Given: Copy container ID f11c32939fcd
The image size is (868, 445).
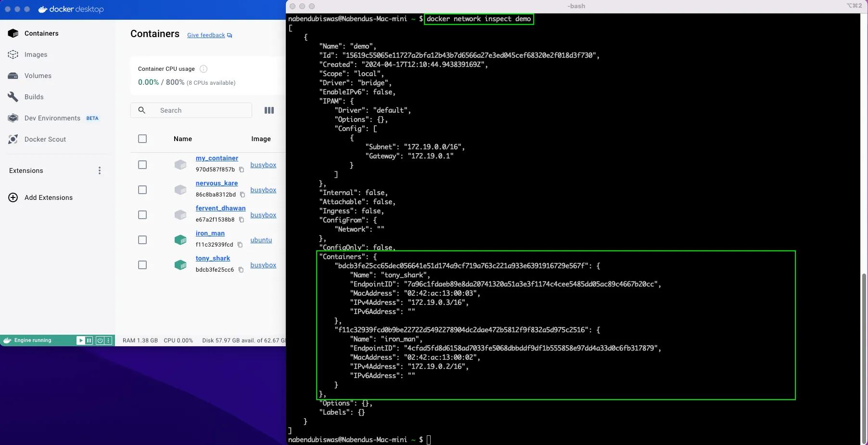Looking at the screenshot, I should click(x=240, y=245).
